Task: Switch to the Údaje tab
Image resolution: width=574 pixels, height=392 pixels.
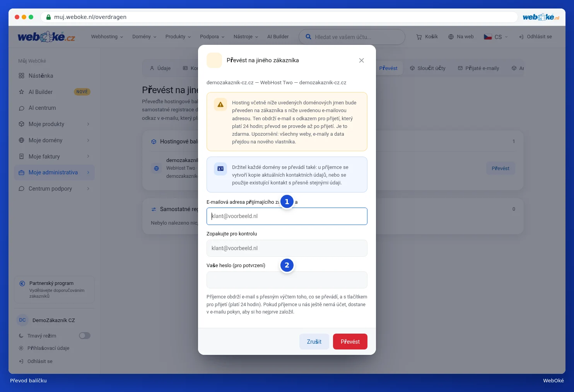Action: tap(160, 68)
